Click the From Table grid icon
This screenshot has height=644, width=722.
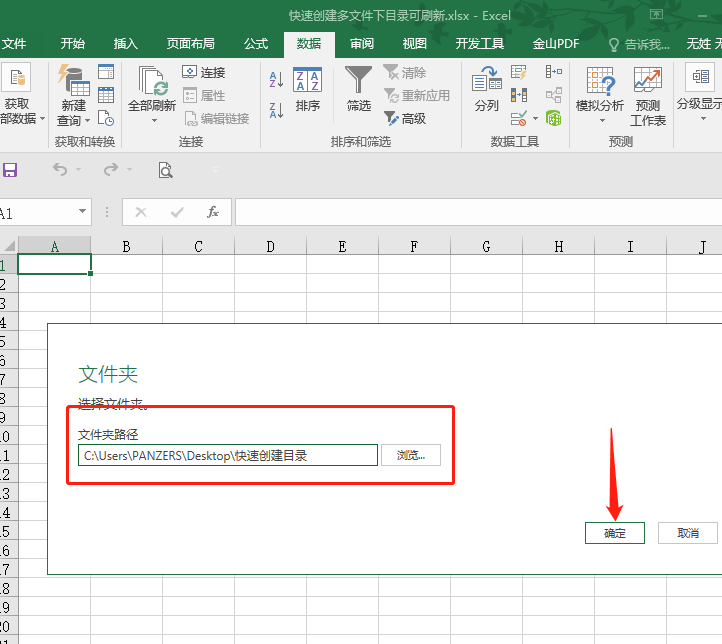coord(106,95)
